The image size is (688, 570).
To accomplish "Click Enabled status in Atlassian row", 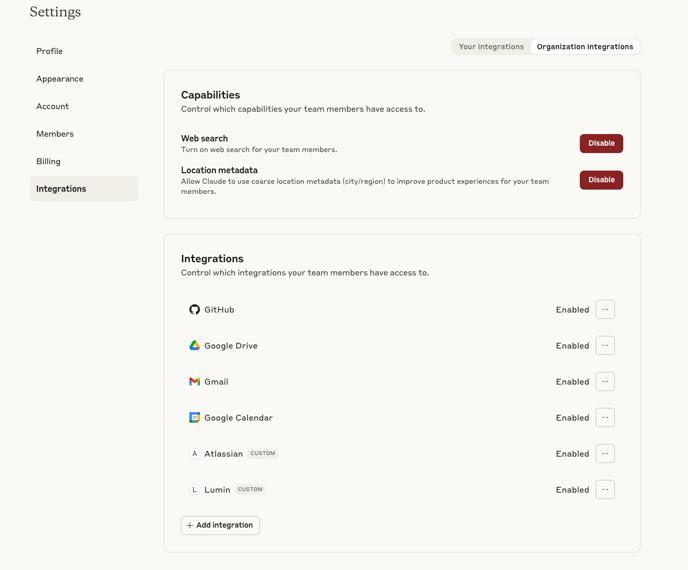I will tap(572, 454).
